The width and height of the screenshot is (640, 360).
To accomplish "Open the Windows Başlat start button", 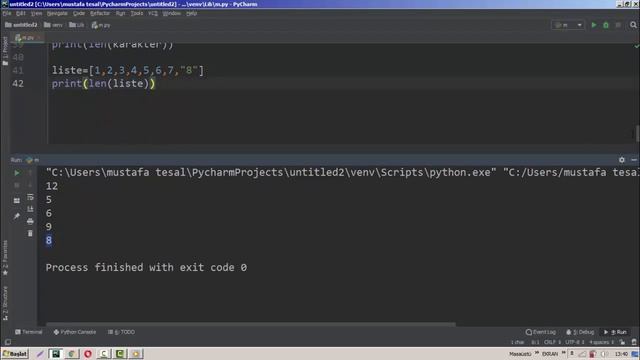I will tap(15, 353).
